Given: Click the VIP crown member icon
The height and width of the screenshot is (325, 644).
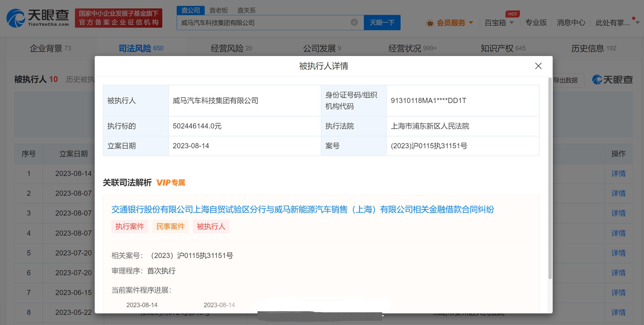Looking at the screenshot, I should [430, 23].
